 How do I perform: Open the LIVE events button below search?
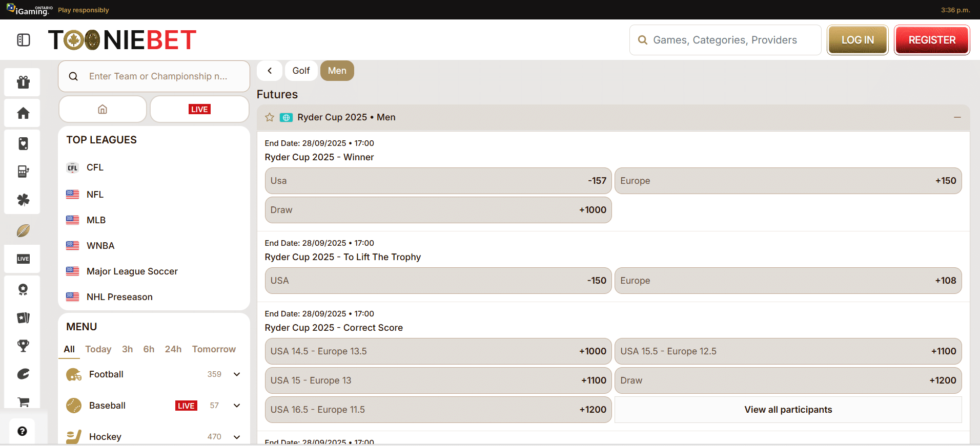click(x=199, y=109)
